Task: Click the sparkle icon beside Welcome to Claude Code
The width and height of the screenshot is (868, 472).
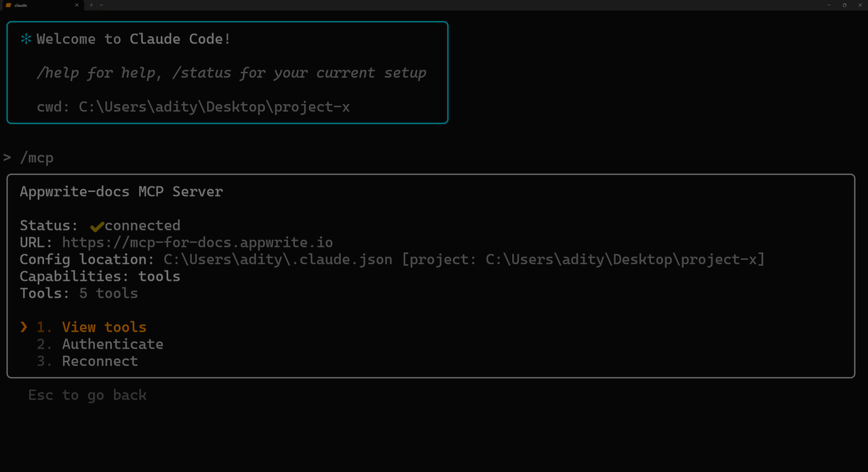Action: [x=24, y=39]
